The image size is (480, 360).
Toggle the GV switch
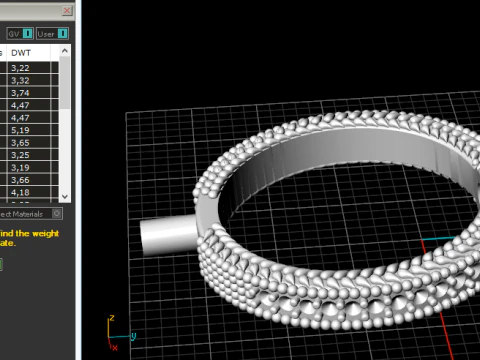tap(20, 34)
